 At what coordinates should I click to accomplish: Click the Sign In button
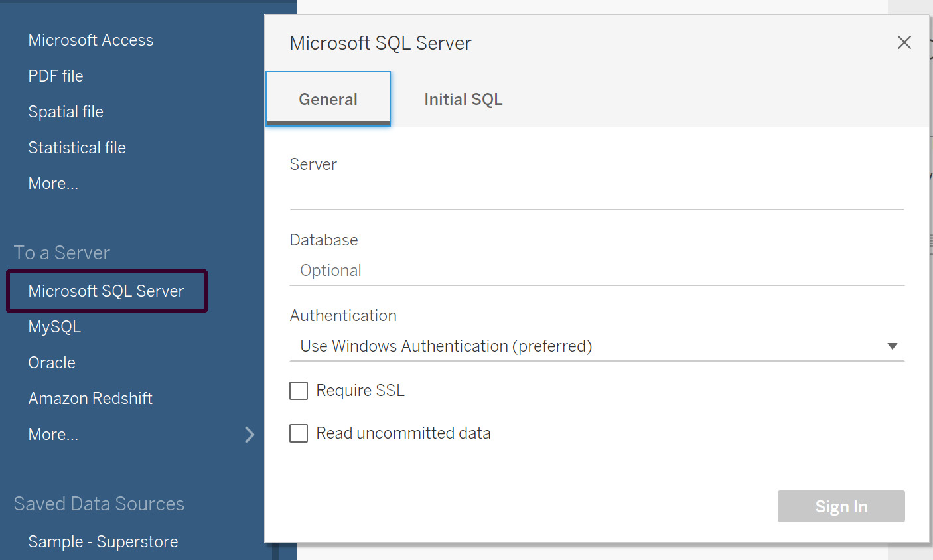(x=841, y=506)
